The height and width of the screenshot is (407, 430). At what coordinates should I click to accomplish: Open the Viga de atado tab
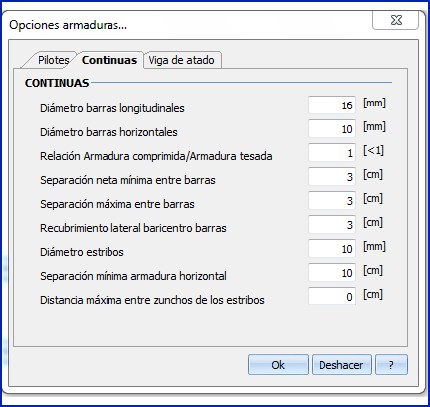(x=182, y=60)
